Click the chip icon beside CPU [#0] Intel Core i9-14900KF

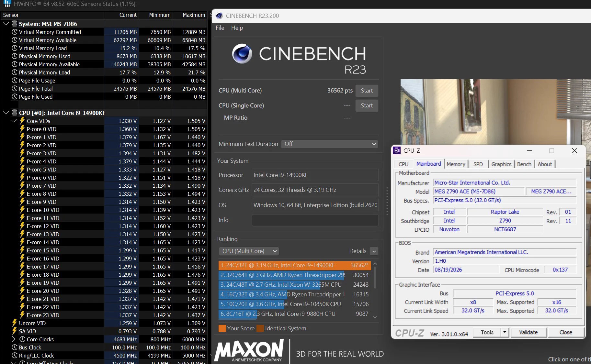15,113
